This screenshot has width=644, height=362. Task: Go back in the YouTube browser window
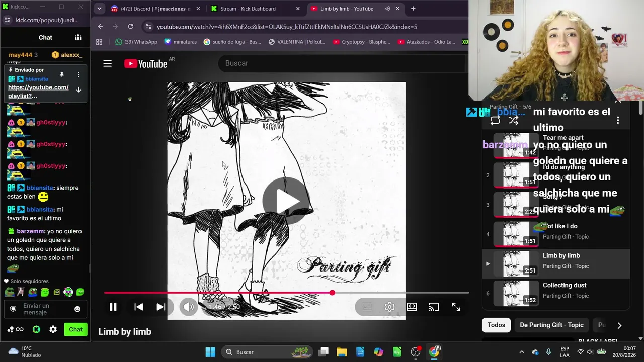pyautogui.click(x=100, y=26)
